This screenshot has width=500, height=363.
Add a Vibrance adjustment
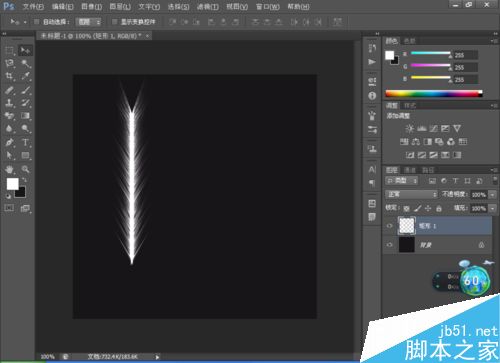(457, 129)
